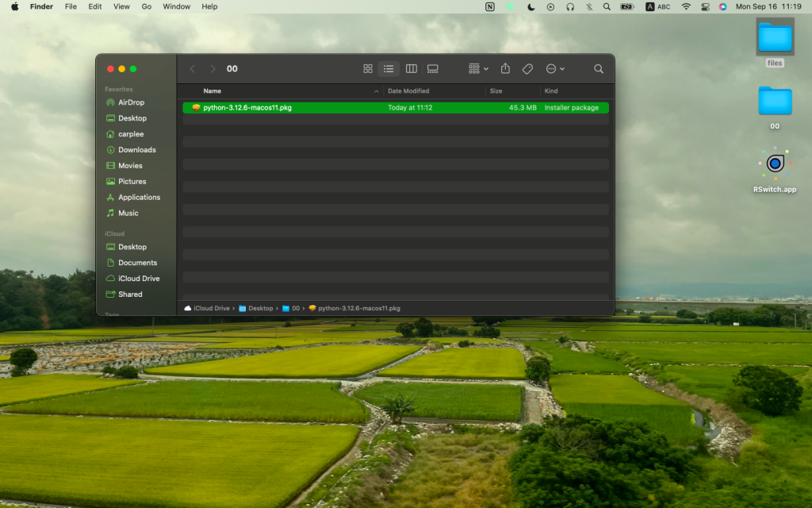Click 'Installer package' kind cell
The width and height of the screenshot is (812, 508).
(x=572, y=108)
